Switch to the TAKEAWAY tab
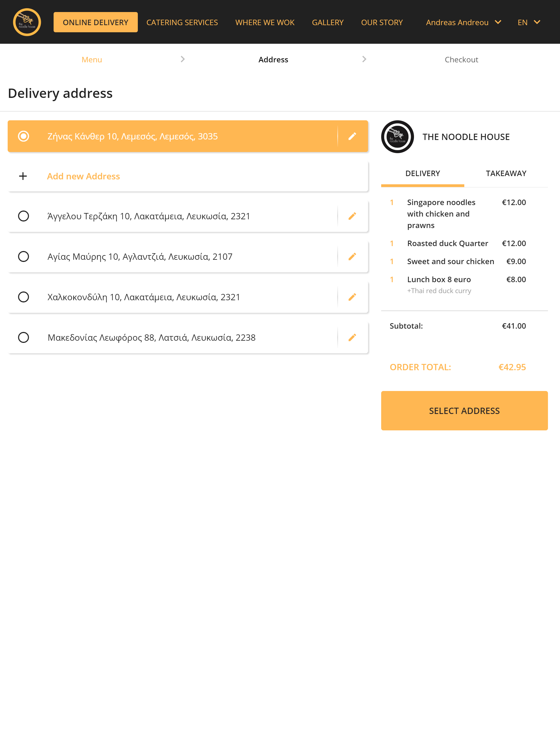 [x=506, y=174]
